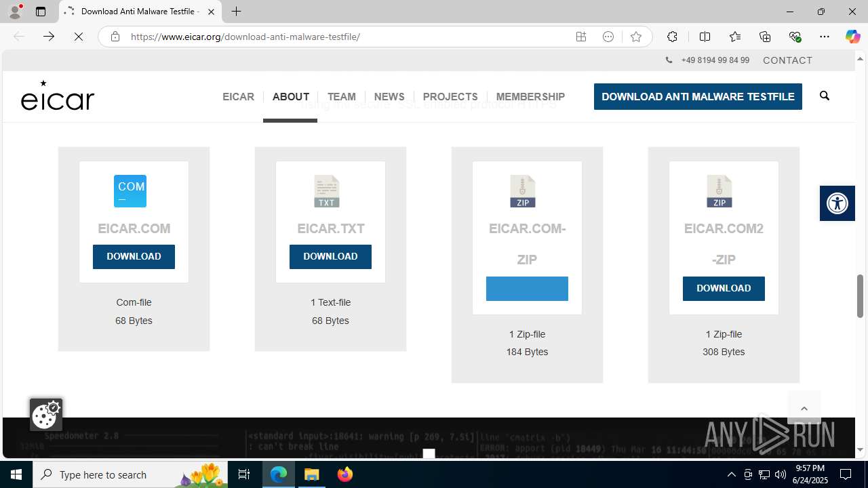Viewport: 868px width, 488px height.
Task: Open the PROJECTS menu item
Action: click(x=450, y=97)
